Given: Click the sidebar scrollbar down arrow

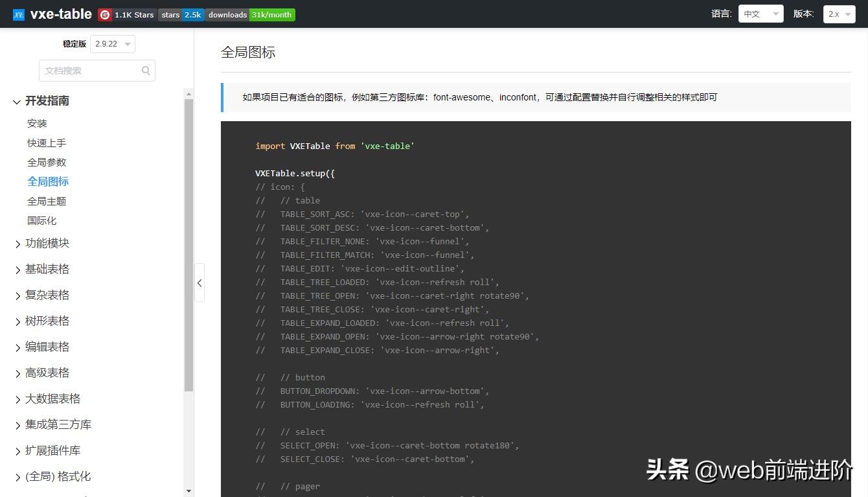Looking at the screenshot, I should [188, 491].
